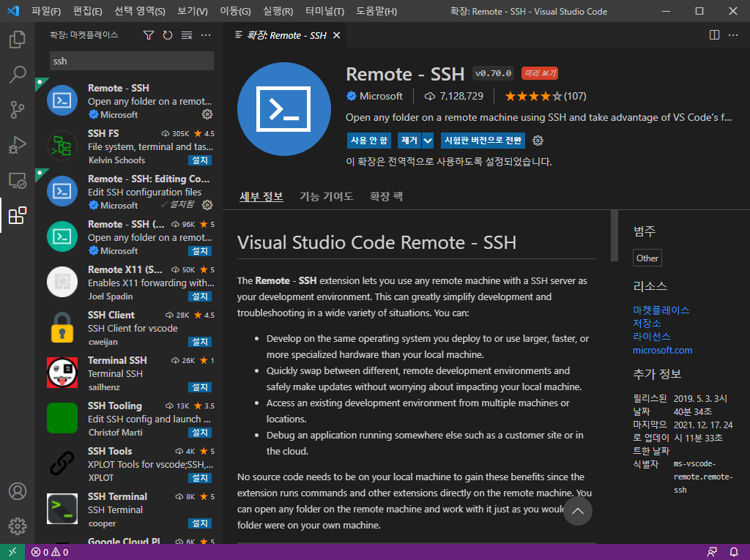This screenshot has height=560, width=750.
Task: Open extensions sidebar more actions menu
Action: [206, 35]
